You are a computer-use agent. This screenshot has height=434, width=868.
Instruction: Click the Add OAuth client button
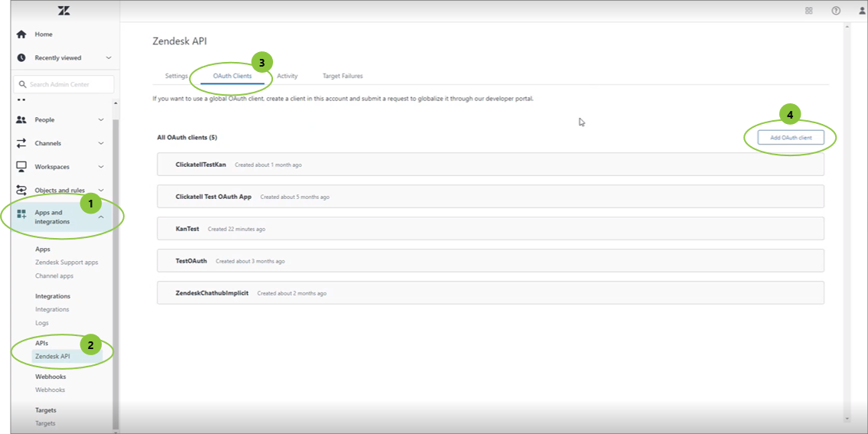[791, 137]
